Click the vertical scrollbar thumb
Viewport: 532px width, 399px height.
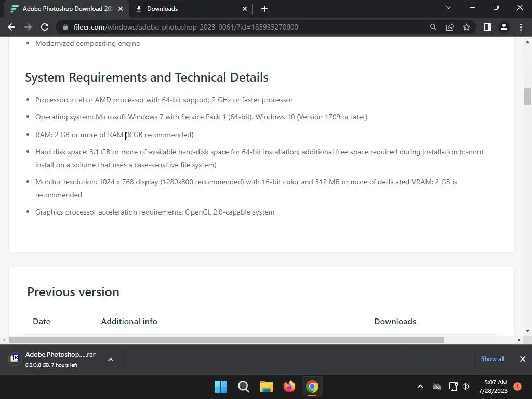[527, 96]
